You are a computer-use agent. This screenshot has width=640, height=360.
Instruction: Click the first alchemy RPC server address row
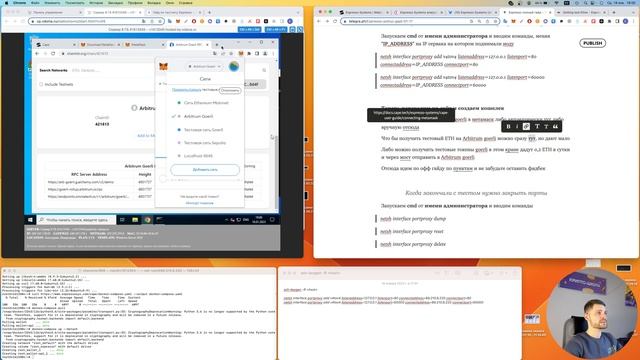[x=81, y=182]
